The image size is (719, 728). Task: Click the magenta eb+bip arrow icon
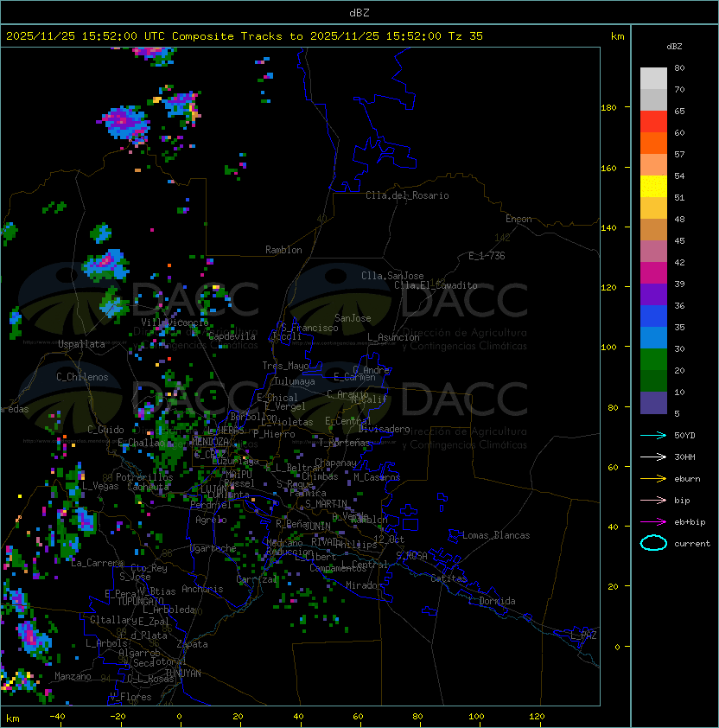[x=653, y=522]
